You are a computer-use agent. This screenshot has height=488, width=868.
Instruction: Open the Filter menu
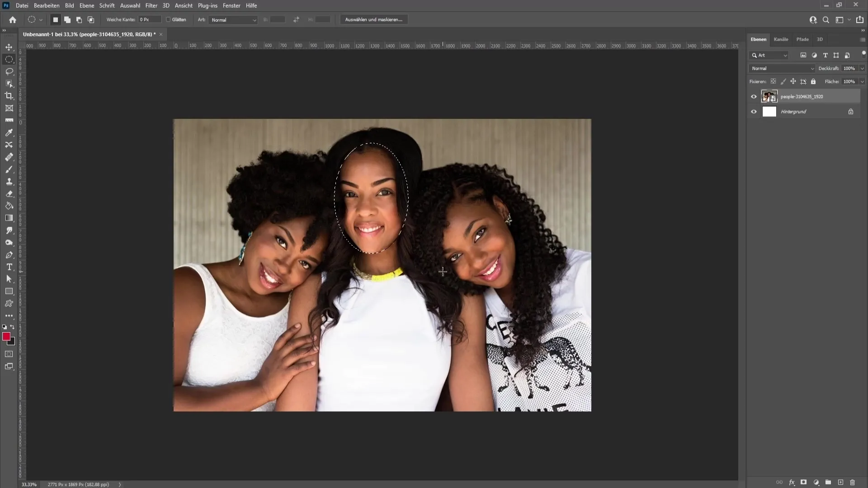pos(151,5)
